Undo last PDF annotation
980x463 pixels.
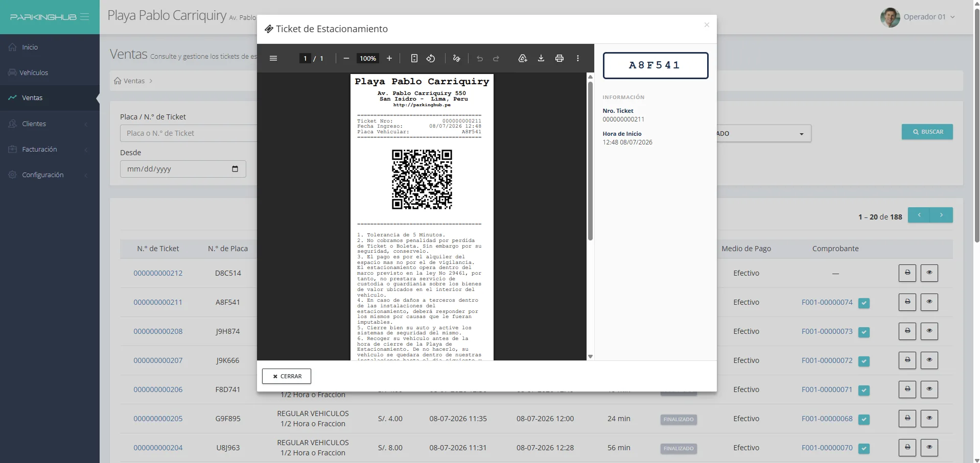pyautogui.click(x=480, y=58)
